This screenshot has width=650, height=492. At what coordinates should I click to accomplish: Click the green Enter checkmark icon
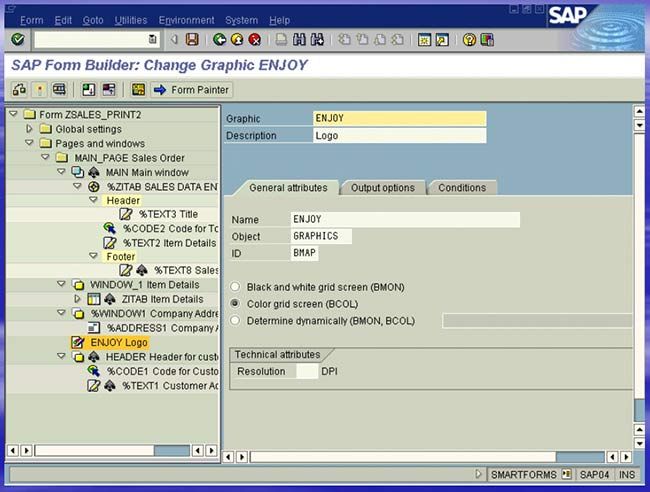[x=18, y=40]
